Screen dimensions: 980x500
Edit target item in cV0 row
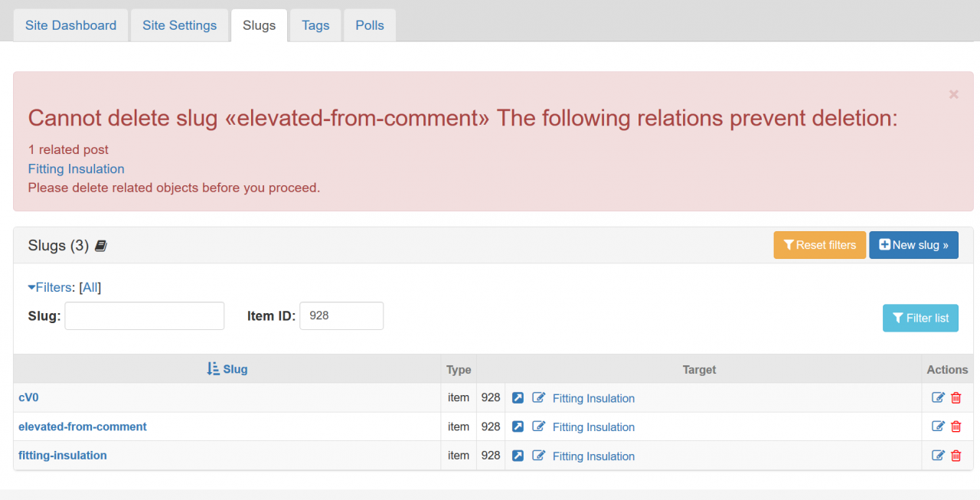(x=539, y=398)
